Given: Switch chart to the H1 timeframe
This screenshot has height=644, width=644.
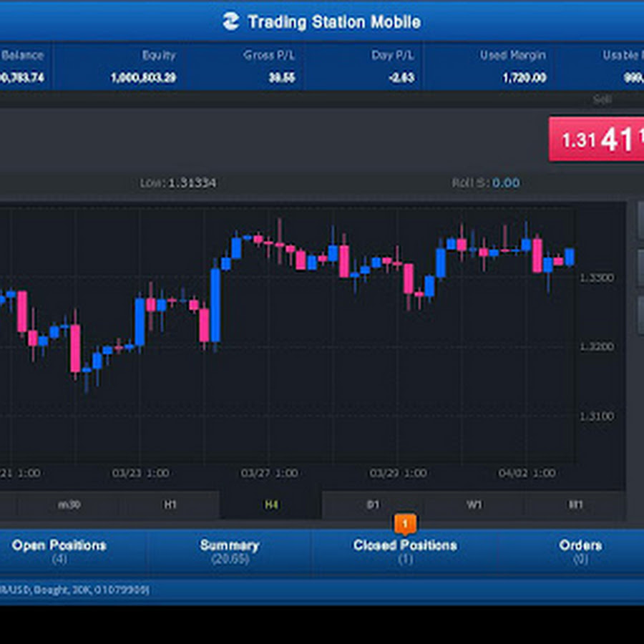Looking at the screenshot, I should click(170, 504).
